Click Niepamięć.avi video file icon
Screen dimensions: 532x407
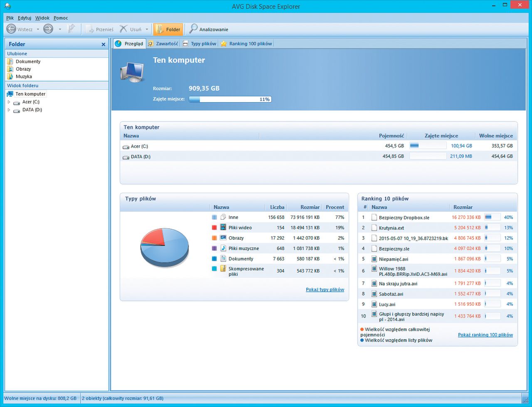click(374, 259)
